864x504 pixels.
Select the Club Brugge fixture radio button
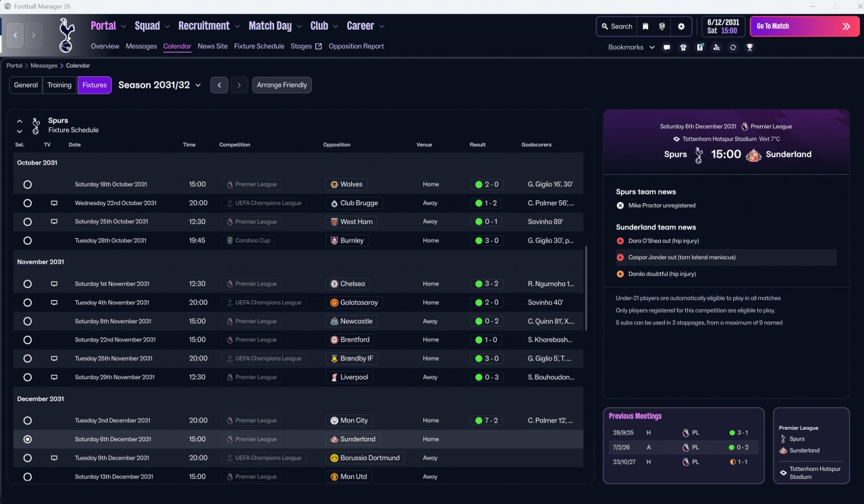(27, 203)
